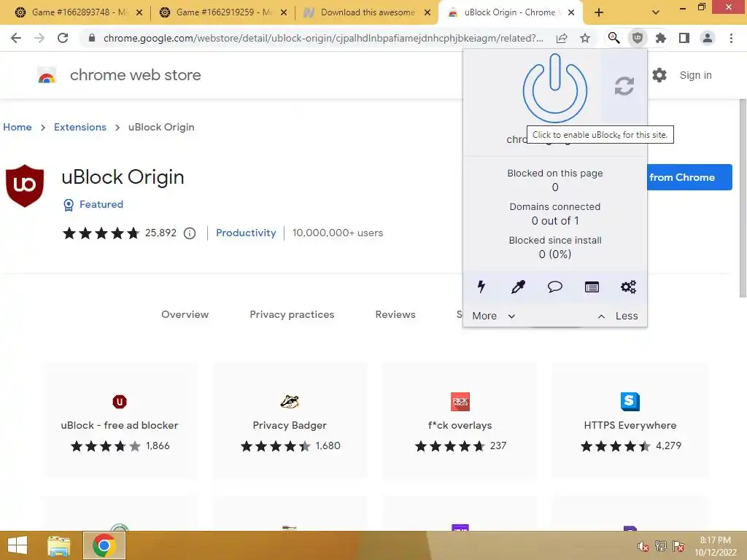Open web store settings gear
Screen dimensions: 747x560
click(659, 75)
